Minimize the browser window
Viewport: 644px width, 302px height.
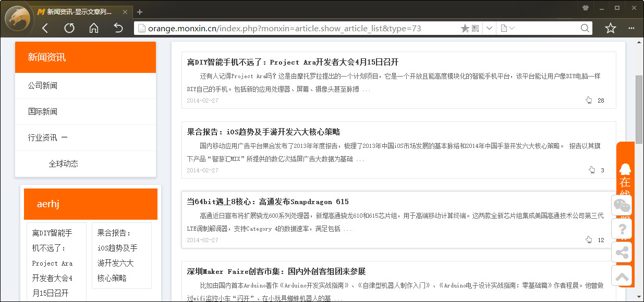pos(601,8)
